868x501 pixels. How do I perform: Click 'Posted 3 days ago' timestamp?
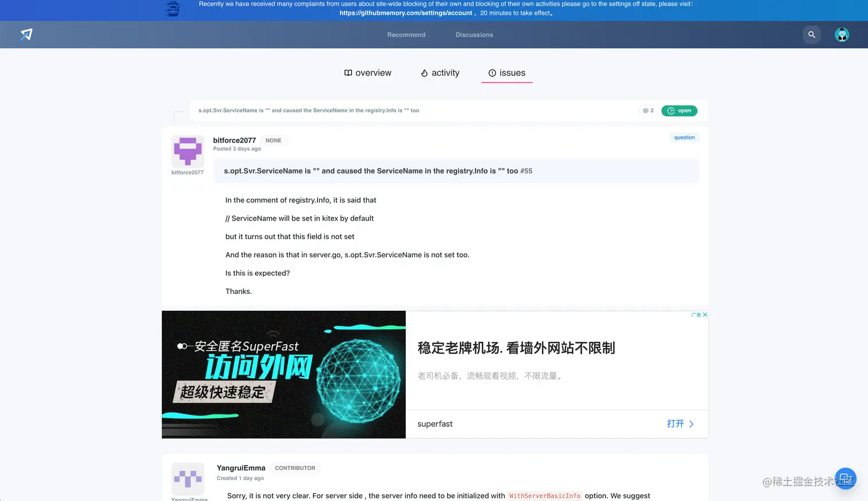click(237, 149)
